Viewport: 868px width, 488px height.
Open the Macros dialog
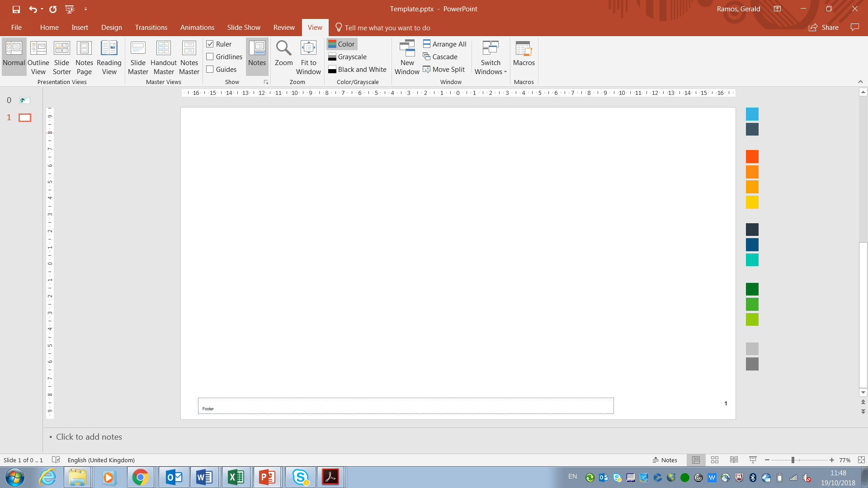click(x=524, y=53)
